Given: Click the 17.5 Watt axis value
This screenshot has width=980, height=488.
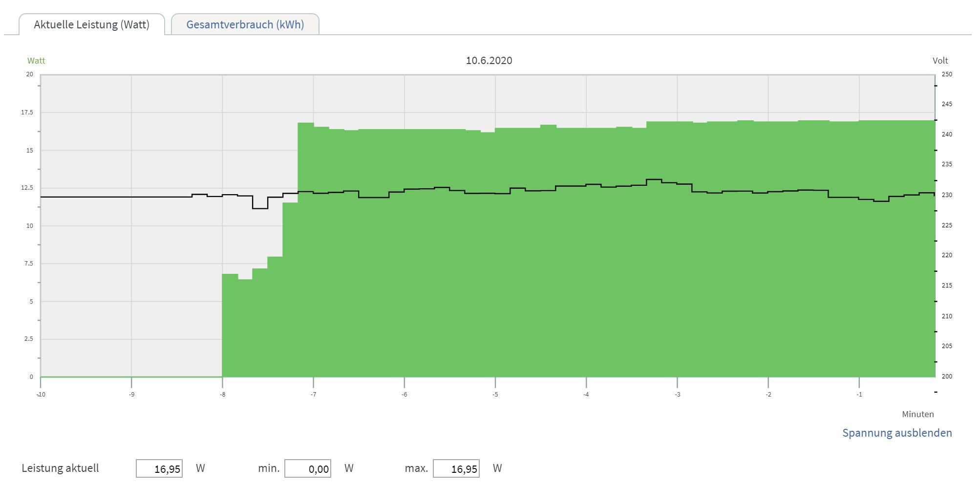Looking at the screenshot, I should pyautogui.click(x=27, y=112).
